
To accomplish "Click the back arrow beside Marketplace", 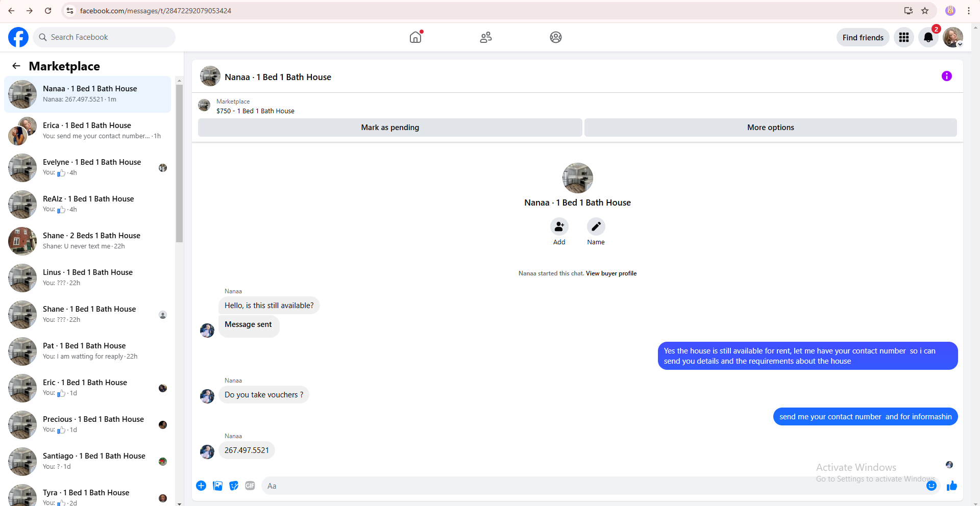I will point(16,66).
